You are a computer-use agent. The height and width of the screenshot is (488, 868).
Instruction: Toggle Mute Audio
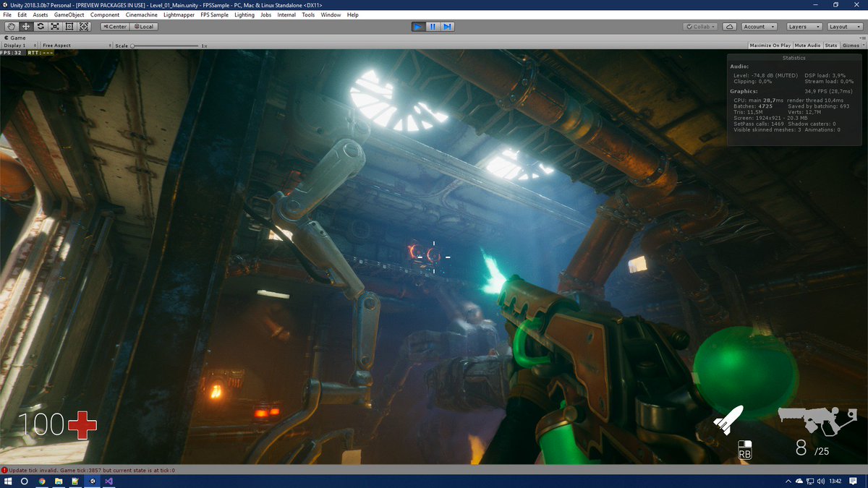807,46
